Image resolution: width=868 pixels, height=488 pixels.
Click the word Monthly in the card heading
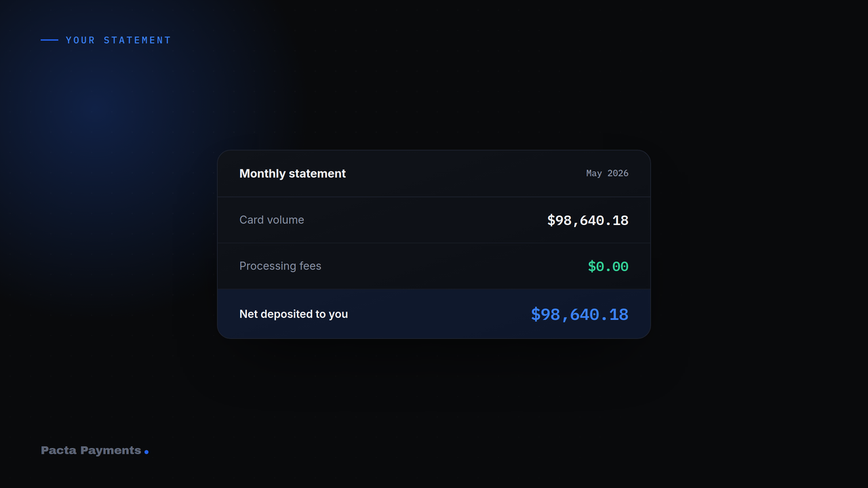(262, 174)
